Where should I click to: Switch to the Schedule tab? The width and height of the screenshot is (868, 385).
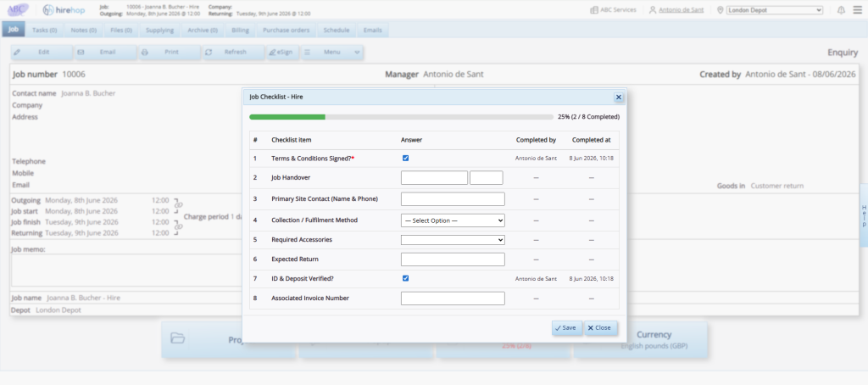pyautogui.click(x=336, y=30)
